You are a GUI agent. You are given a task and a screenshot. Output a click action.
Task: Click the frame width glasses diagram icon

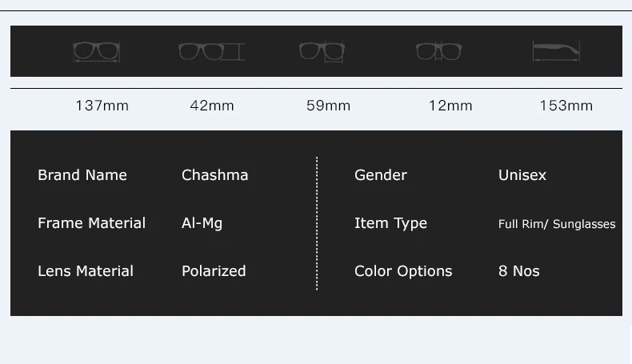tap(97, 52)
